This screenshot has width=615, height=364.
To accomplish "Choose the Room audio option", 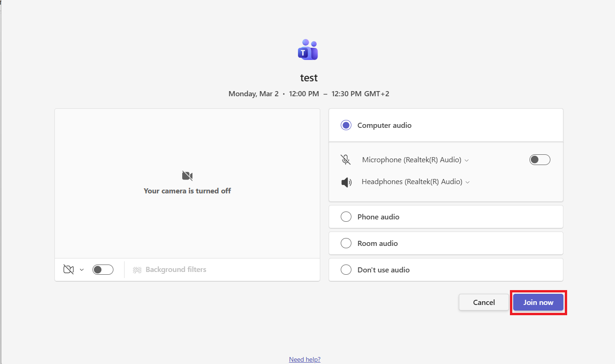I will click(446, 243).
